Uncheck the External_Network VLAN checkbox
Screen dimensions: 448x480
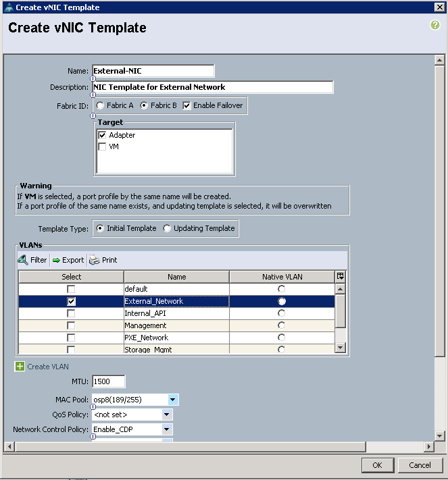click(x=71, y=301)
